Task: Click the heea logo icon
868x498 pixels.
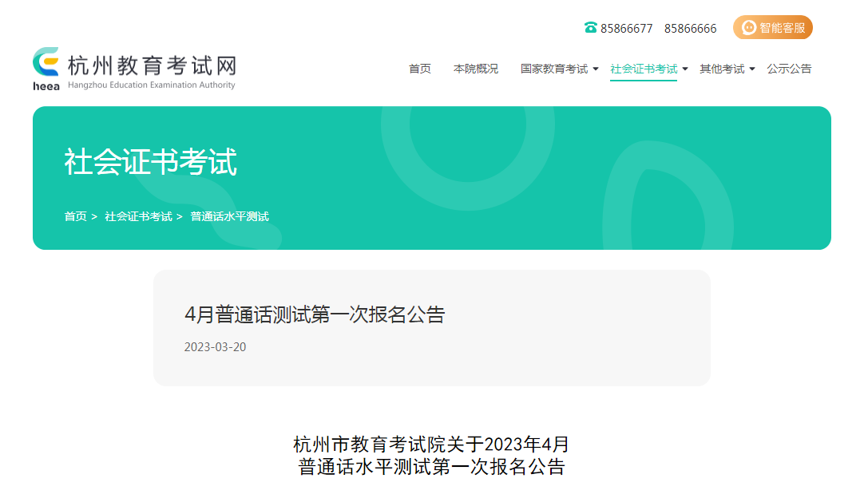Action: click(46, 69)
